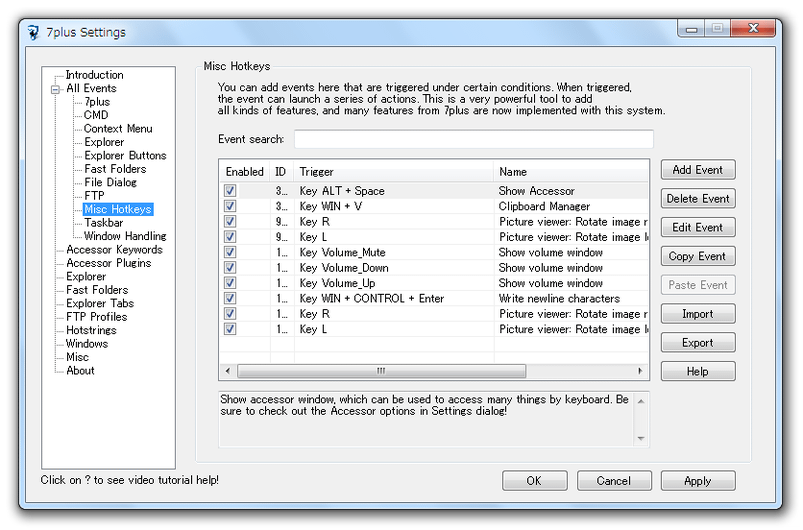
Task: Click the Add Event button
Action: 698,169
